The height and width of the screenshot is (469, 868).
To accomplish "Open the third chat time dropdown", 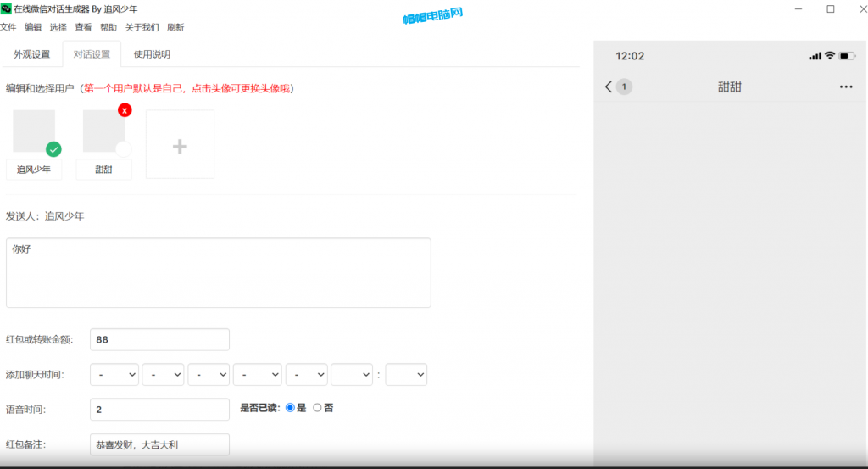I will (209, 375).
